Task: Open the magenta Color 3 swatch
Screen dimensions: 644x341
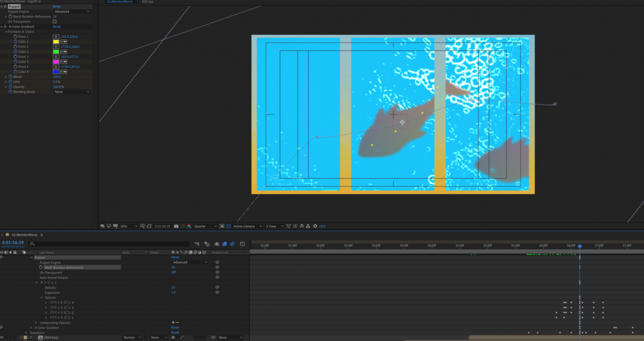Action: [x=56, y=62]
